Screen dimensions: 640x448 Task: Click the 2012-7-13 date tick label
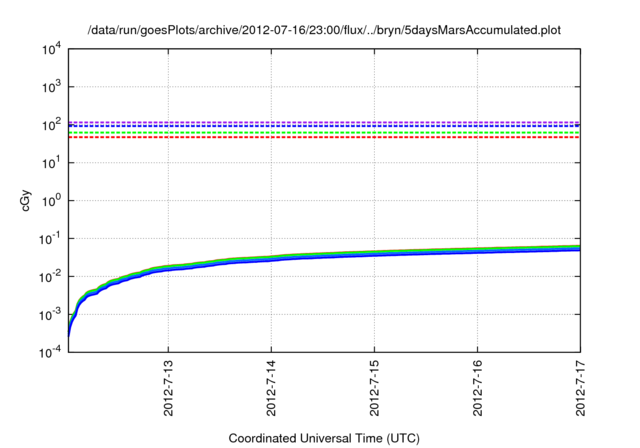[x=168, y=388]
